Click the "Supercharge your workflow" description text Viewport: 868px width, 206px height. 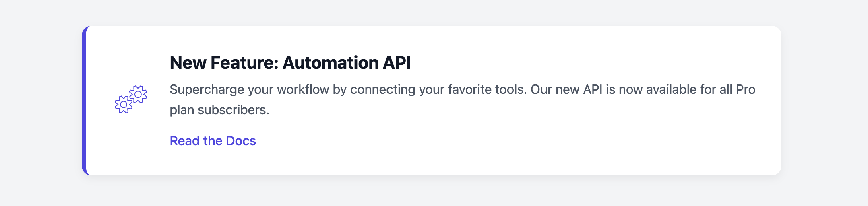(x=462, y=99)
